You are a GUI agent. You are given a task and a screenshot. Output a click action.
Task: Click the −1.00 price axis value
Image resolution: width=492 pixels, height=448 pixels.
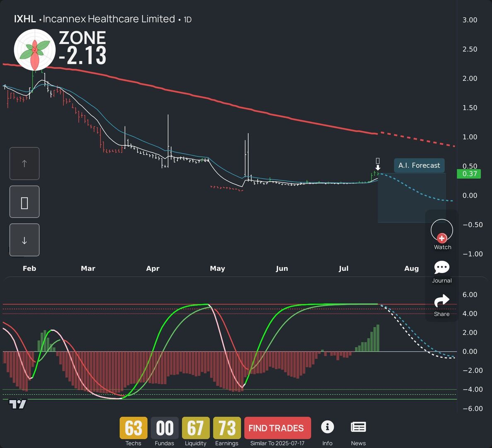(473, 254)
